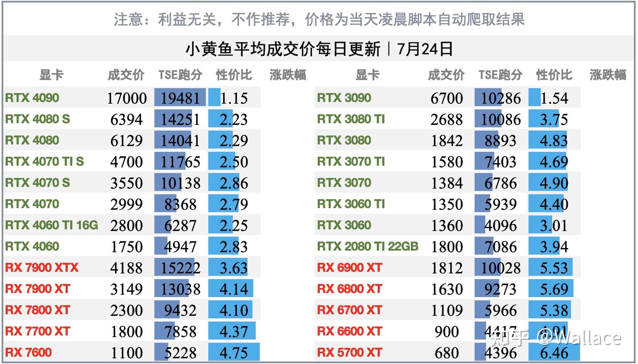Select the RTX 4060 TI 16G card name

pos(51,225)
